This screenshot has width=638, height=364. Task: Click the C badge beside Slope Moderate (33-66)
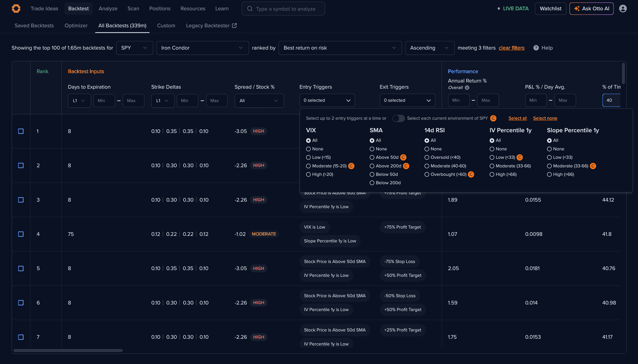tap(593, 166)
